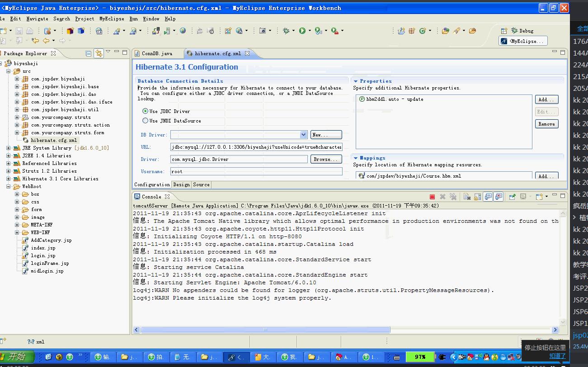Click Add... button in Properties section
588x367 pixels.
(x=546, y=99)
